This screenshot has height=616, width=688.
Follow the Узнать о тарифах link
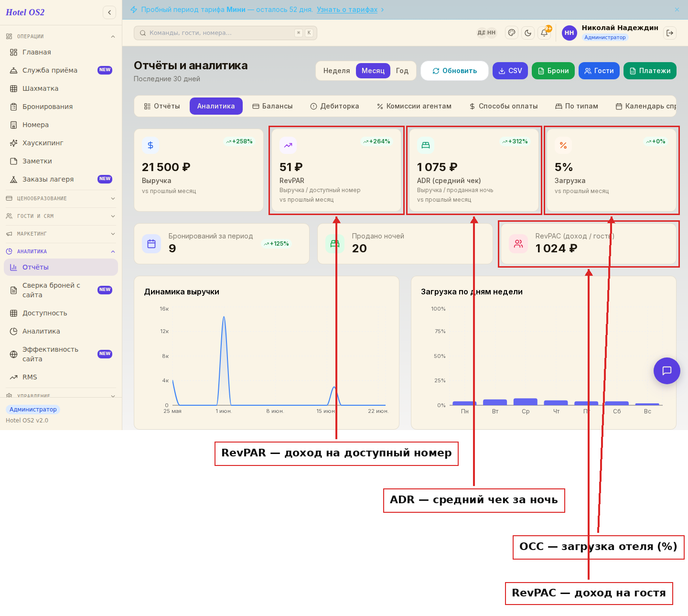pyautogui.click(x=347, y=10)
